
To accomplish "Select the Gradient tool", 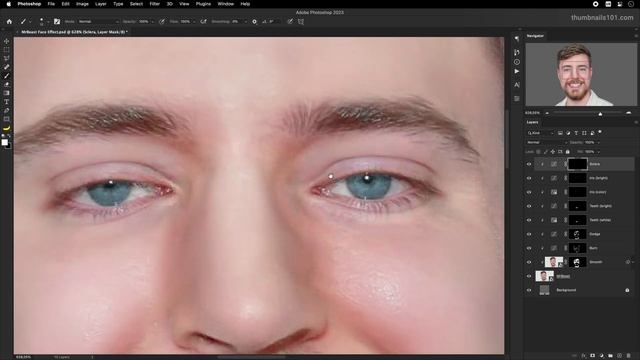I will [x=7, y=93].
